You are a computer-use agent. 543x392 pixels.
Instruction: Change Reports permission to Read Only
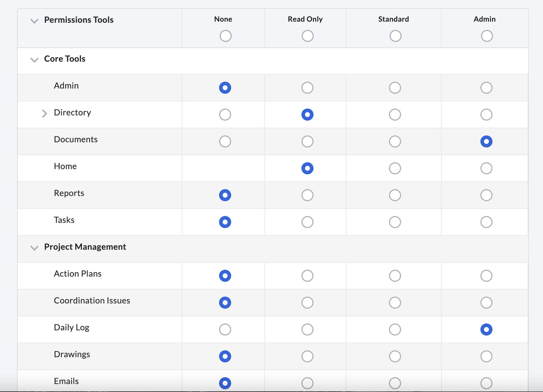(307, 195)
